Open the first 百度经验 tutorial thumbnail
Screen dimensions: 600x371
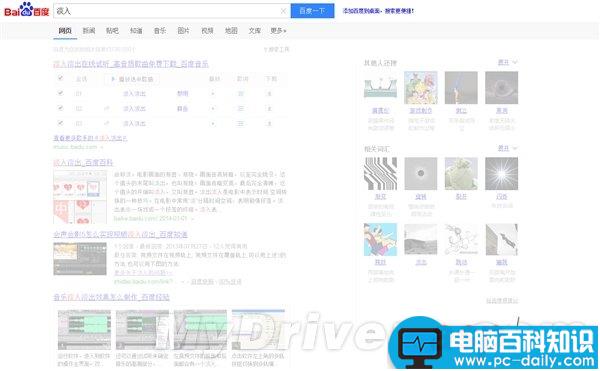(84, 330)
